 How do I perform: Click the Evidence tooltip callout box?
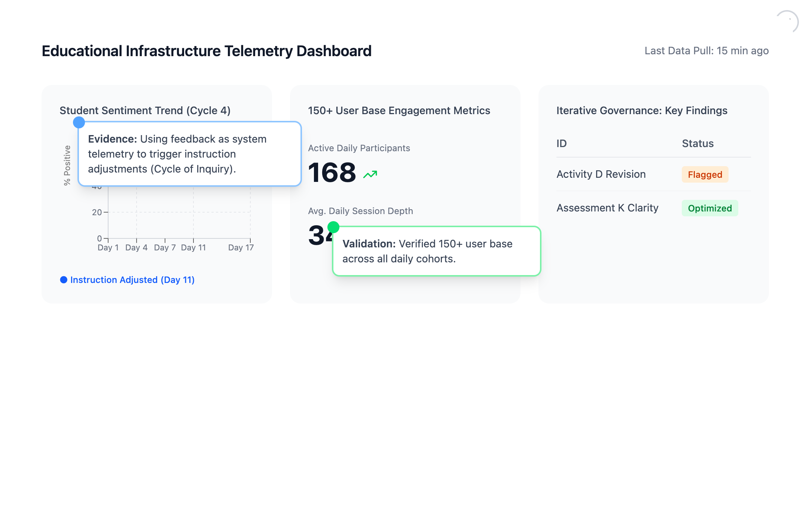pos(189,154)
